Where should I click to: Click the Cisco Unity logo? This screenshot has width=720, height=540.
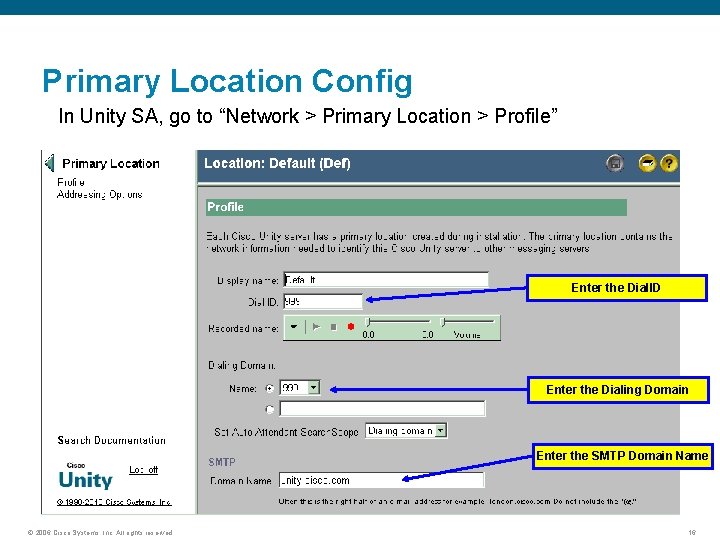(85, 476)
